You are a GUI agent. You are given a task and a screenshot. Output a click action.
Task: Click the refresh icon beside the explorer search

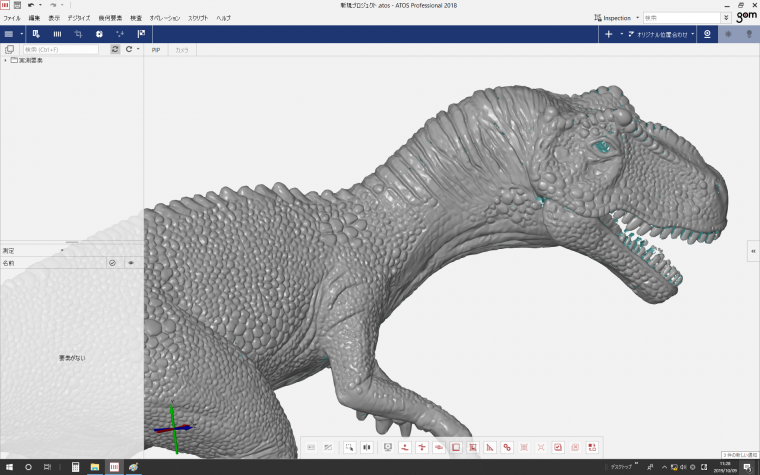pyautogui.click(x=115, y=49)
